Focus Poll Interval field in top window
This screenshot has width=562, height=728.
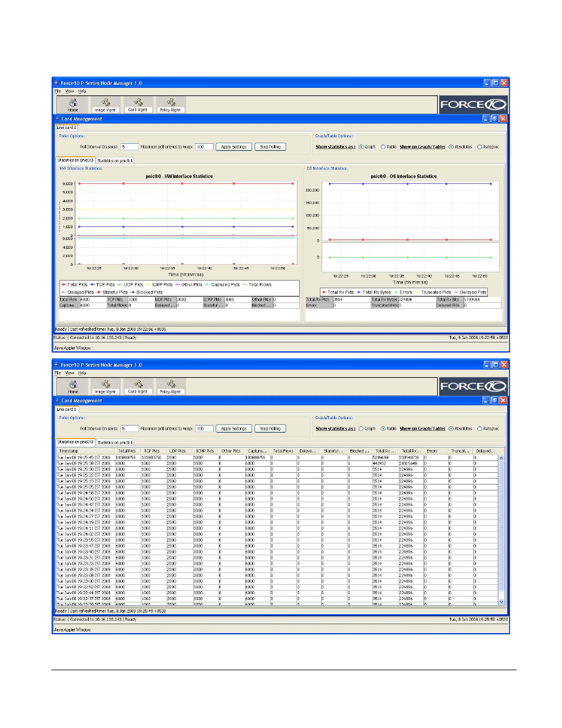[130, 147]
